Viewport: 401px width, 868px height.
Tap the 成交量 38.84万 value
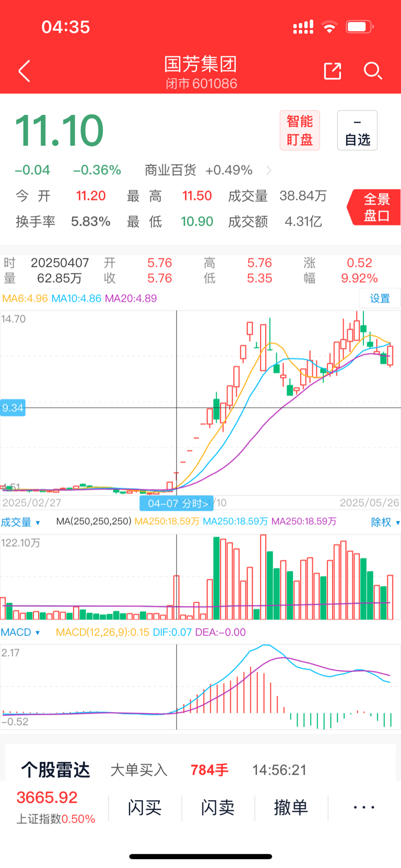pos(303,196)
